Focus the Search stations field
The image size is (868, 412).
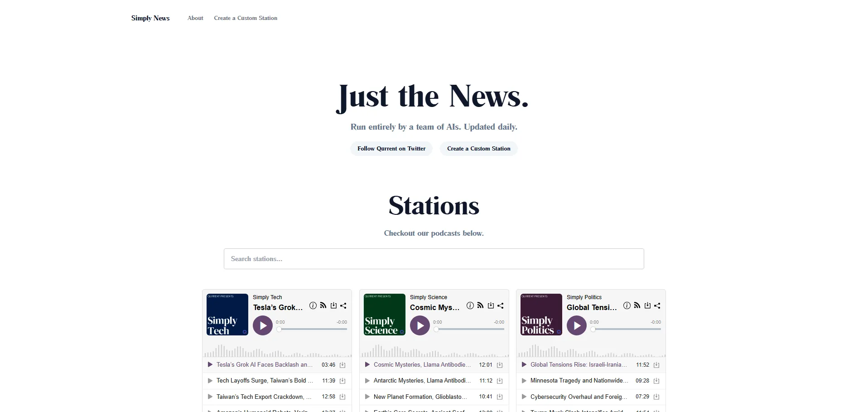(x=434, y=259)
